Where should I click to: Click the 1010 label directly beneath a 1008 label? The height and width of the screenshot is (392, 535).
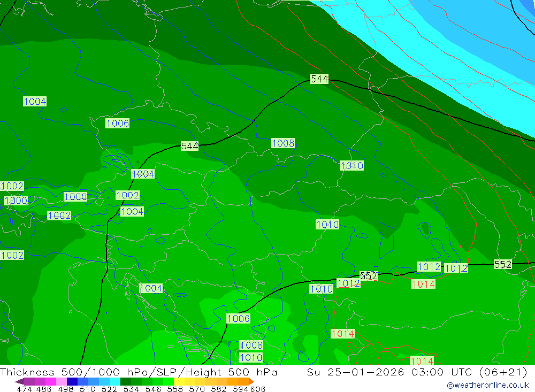pyautogui.click(x=251, y=358)
